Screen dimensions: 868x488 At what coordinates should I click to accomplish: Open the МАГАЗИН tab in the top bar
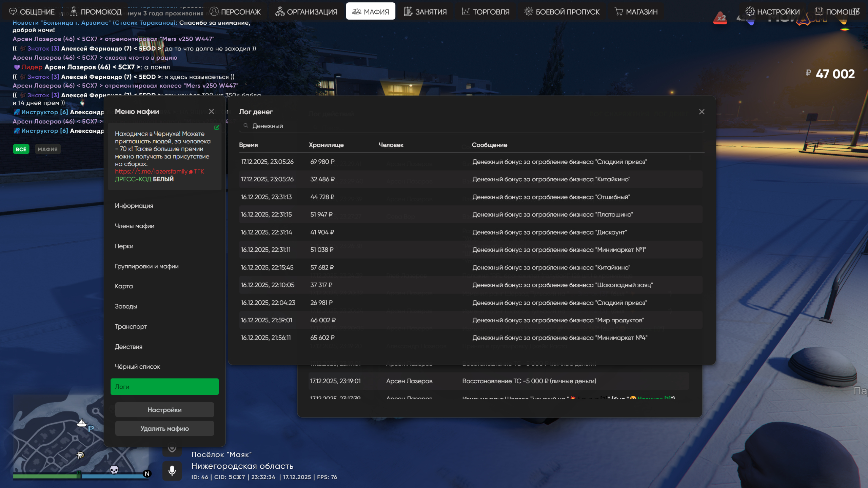(x=636, y=12)
